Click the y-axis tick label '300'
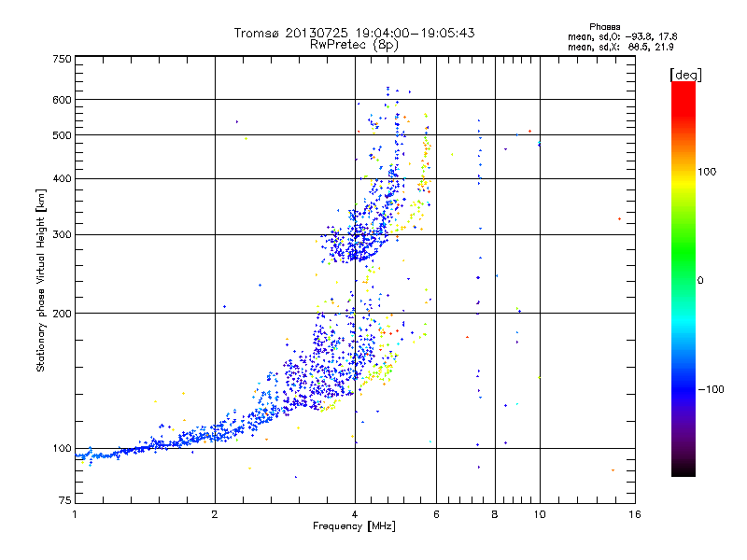747x560 pixels. 62,234
